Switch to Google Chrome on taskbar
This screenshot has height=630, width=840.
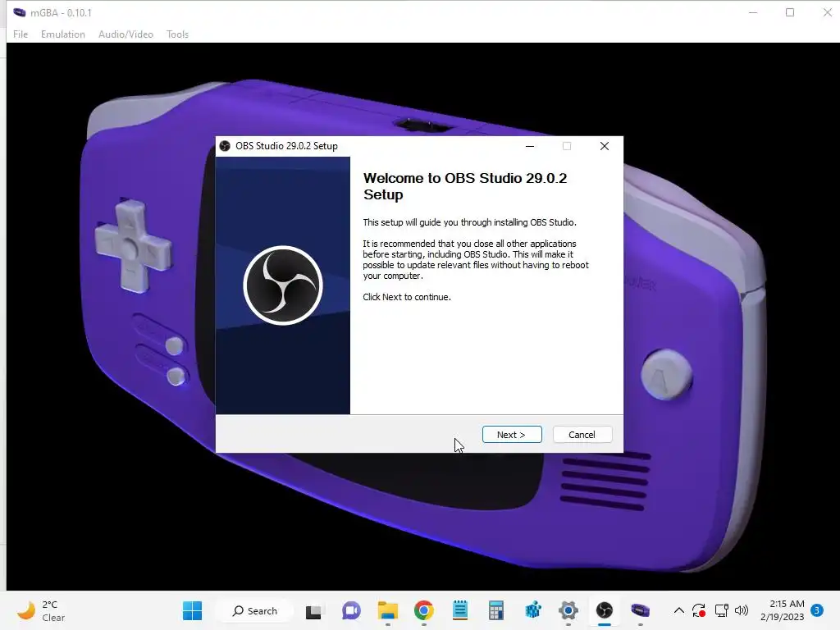coord(424,610)
